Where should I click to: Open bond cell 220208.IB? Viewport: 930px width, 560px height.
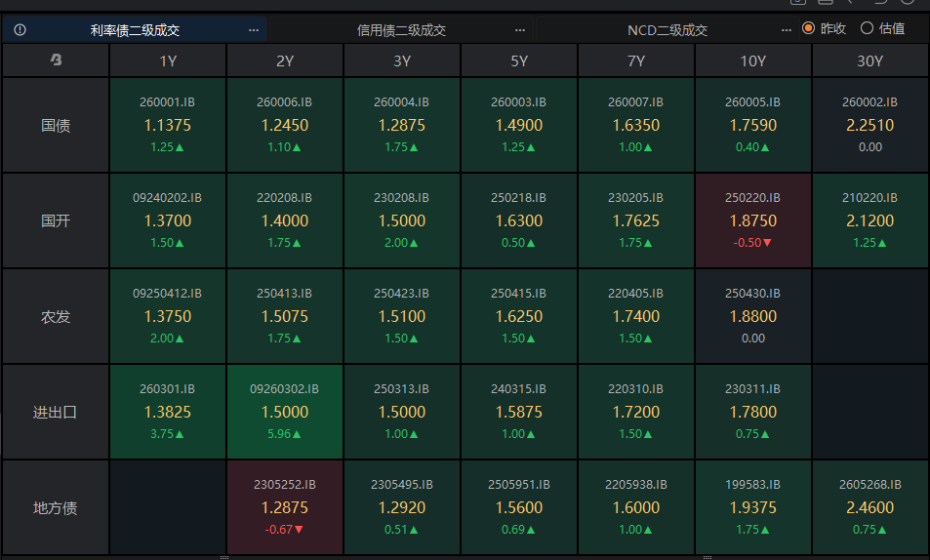(x=285, y=220)
